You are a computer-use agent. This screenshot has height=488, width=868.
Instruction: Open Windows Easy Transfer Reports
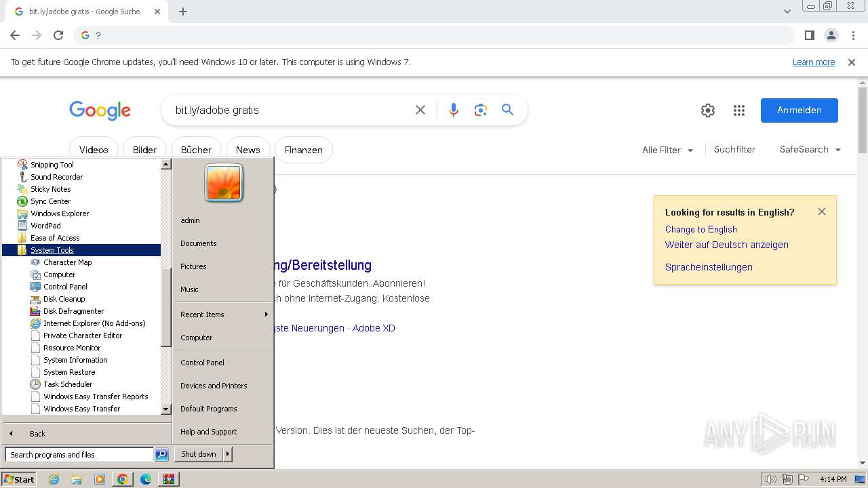tap(96, 396)
